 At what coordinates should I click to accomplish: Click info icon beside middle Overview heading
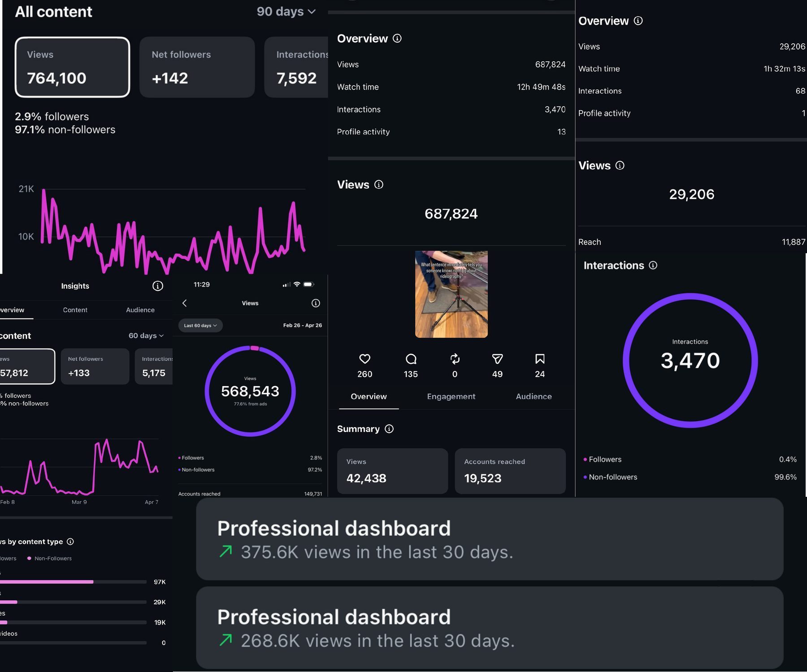[x=397, y=39]
